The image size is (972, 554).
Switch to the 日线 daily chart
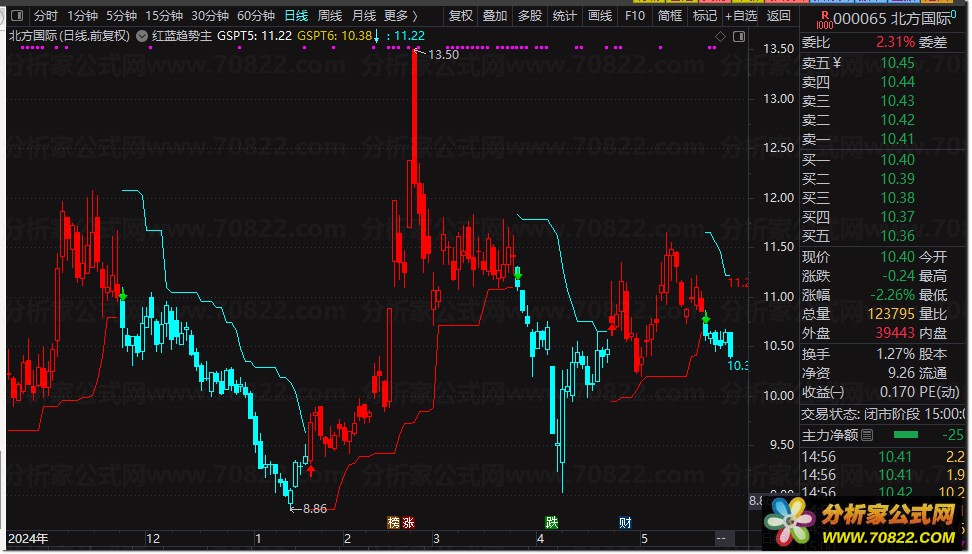tap(296, 15)
